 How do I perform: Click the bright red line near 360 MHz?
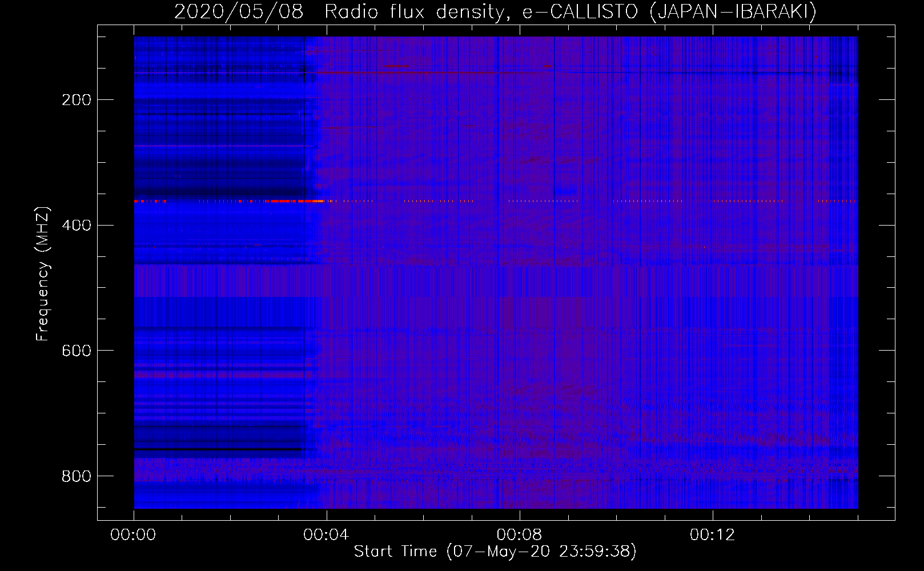[228, 201]
